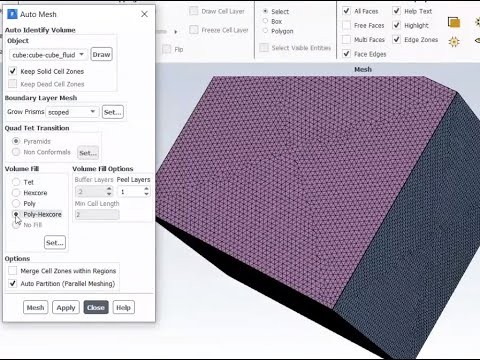Toggle Keep Dead Cell Zones checkbox
The height and width of the screenshot is (360, 480).
coord(13,84)
